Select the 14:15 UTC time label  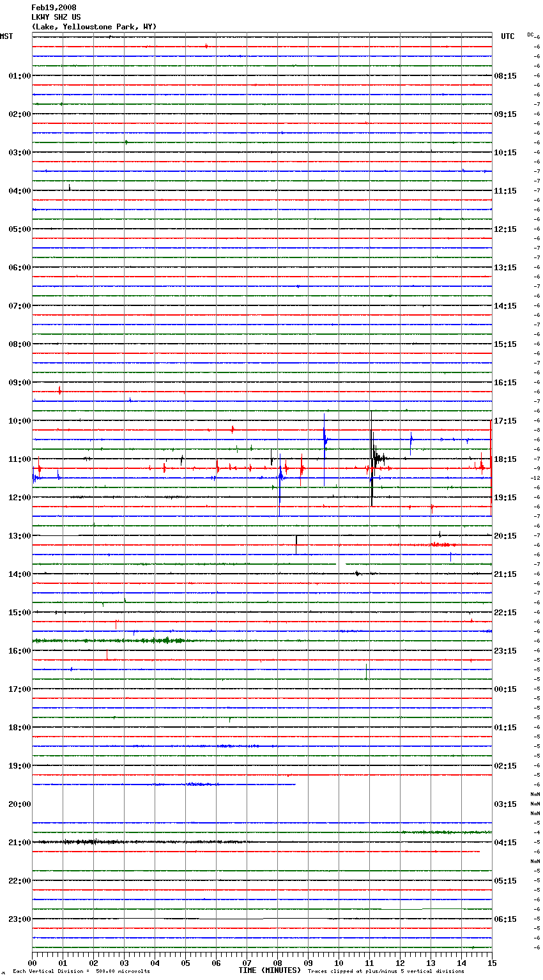[505, 306]
